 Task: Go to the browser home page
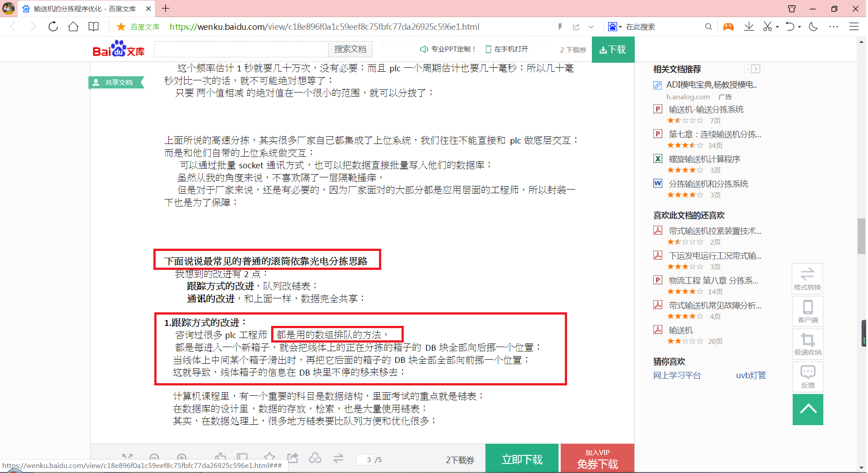point(73,27)
